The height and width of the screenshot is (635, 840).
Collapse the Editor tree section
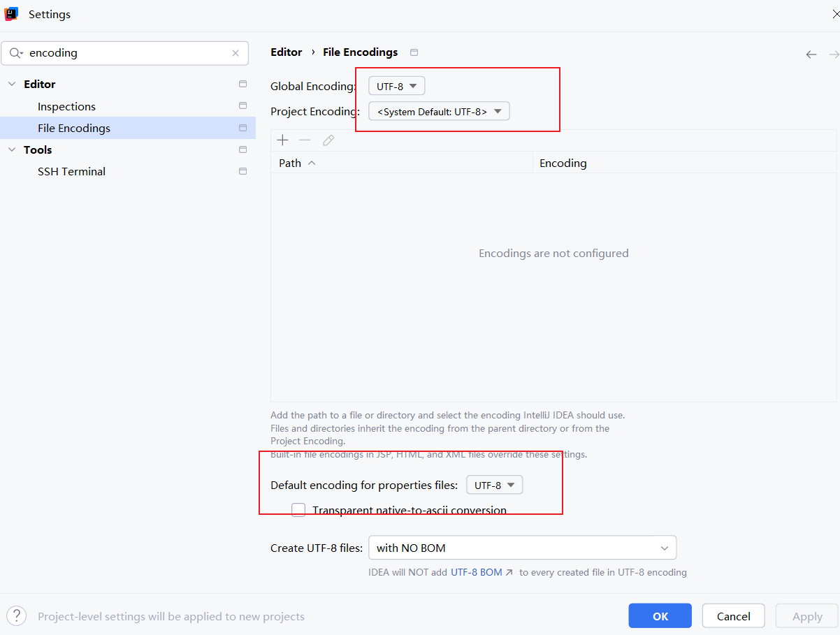pos(11,85)
